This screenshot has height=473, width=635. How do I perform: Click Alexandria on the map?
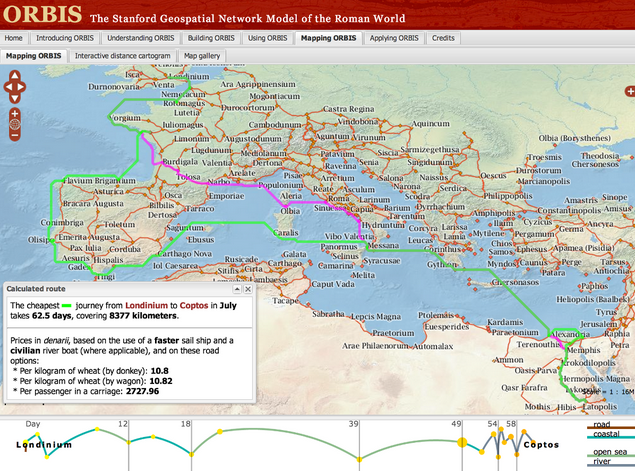[571, 335]
